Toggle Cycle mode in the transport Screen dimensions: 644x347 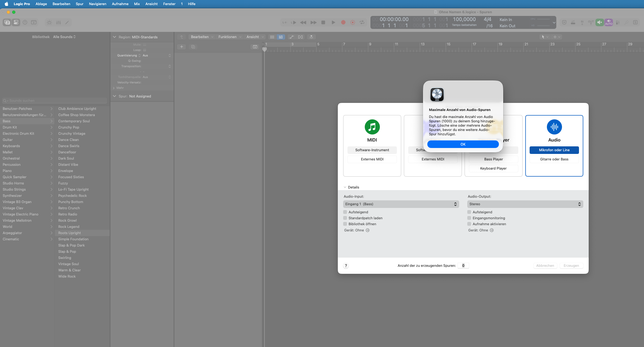(362, 22)
